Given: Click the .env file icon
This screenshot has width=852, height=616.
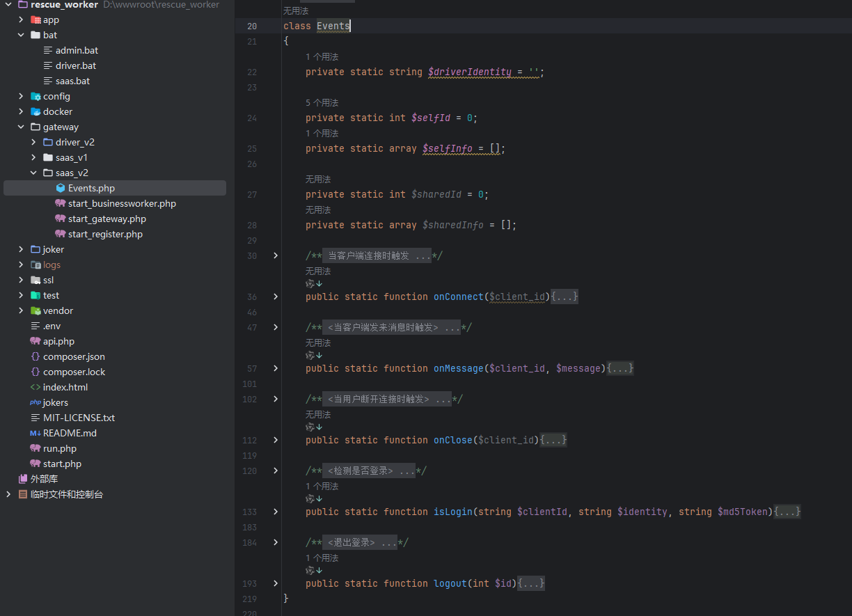Looking at the screenshot, I should click(x=35, y=326).
